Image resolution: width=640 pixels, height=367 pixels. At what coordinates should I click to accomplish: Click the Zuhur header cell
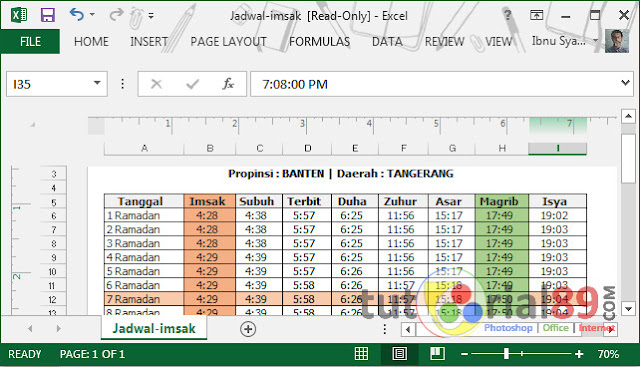[403, 201]
